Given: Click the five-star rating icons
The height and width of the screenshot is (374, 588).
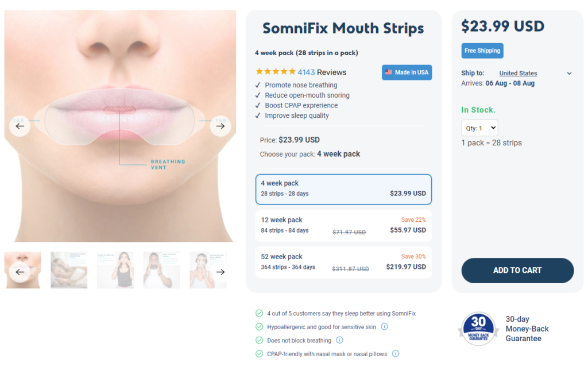Looking at the screenshot, I should [x=276, y=72].
